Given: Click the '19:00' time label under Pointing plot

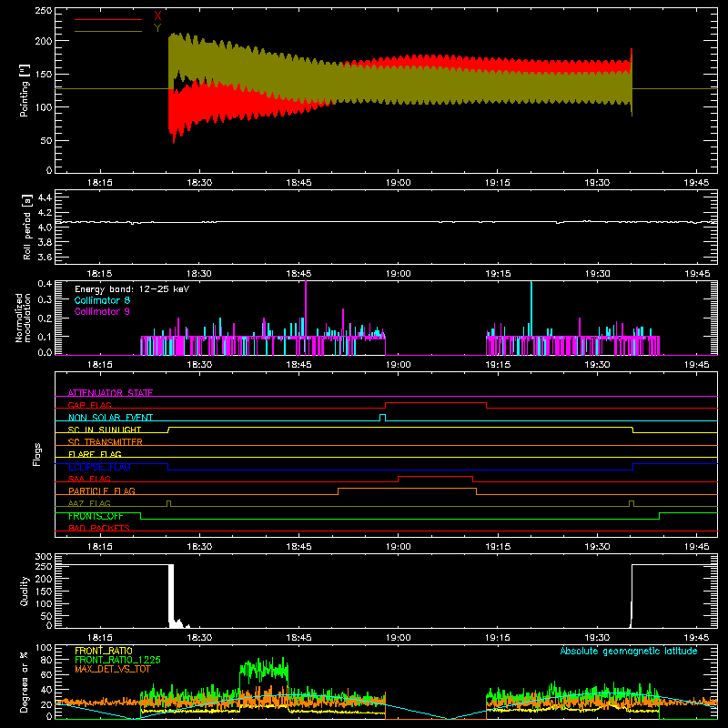Looking at the screenshot, I should (x=399, y=183).
